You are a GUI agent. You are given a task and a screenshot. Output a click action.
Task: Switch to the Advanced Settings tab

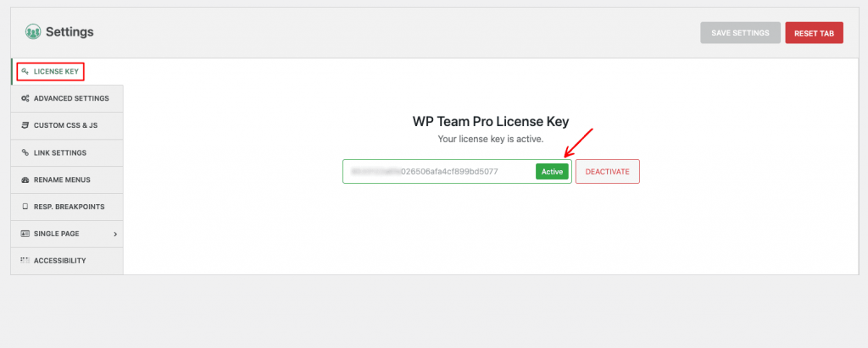(x=67, y=98)
